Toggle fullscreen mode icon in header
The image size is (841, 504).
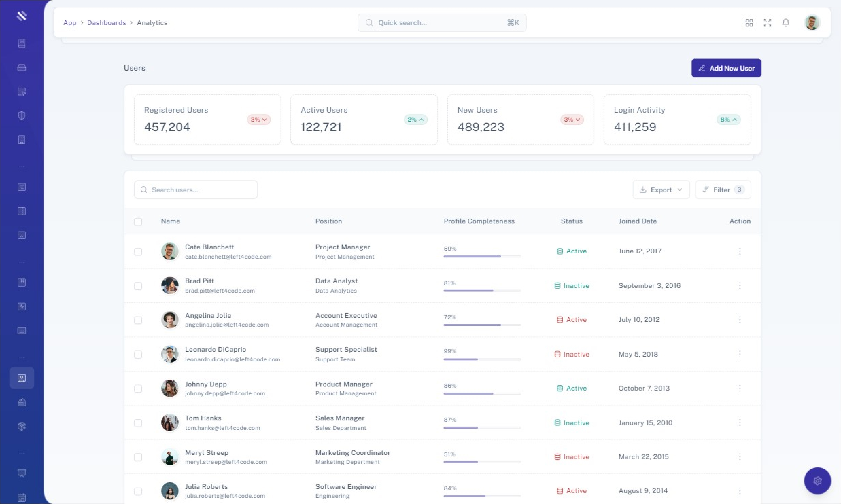pos(767,23)
